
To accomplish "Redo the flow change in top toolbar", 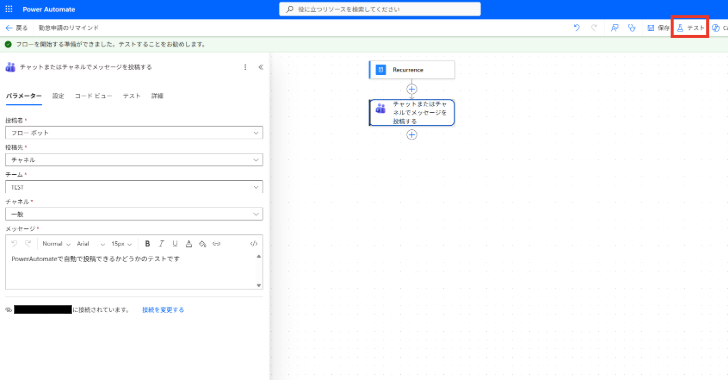I will click(594, 28).
